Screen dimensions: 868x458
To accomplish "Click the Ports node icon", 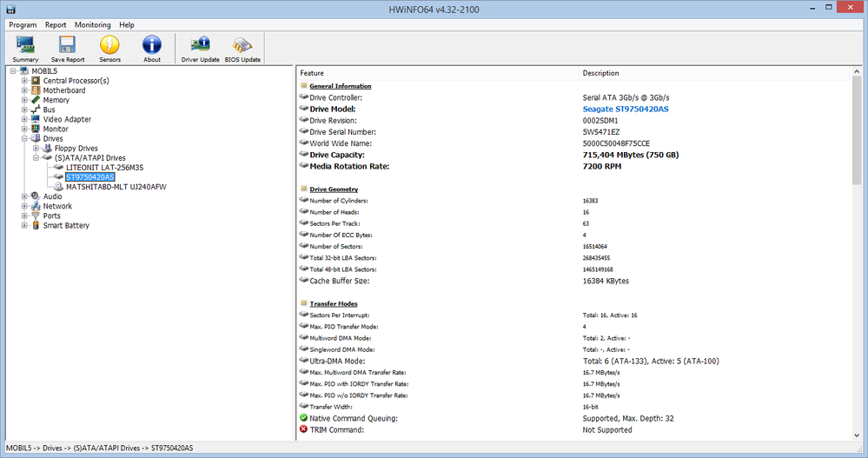I will tap(36, 216).
